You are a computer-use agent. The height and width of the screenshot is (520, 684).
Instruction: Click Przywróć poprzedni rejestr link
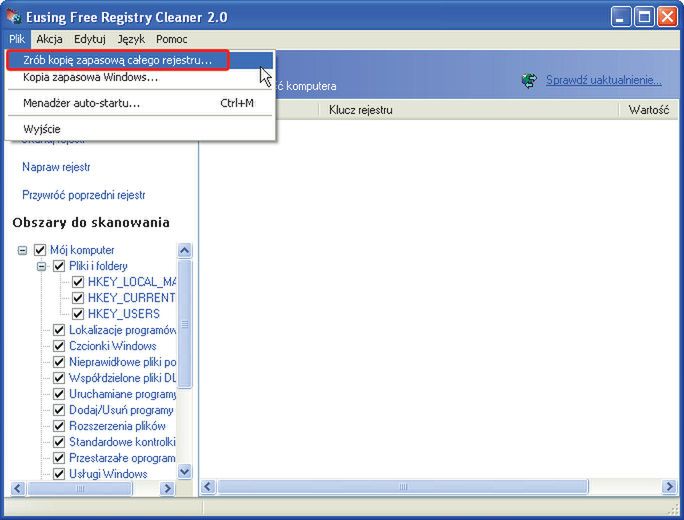(x=84, y=195)
